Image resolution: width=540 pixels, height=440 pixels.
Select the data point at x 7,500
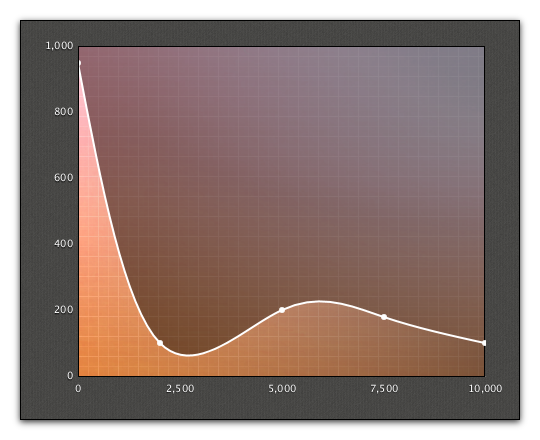pyautogui.click(x=384, y=317)
